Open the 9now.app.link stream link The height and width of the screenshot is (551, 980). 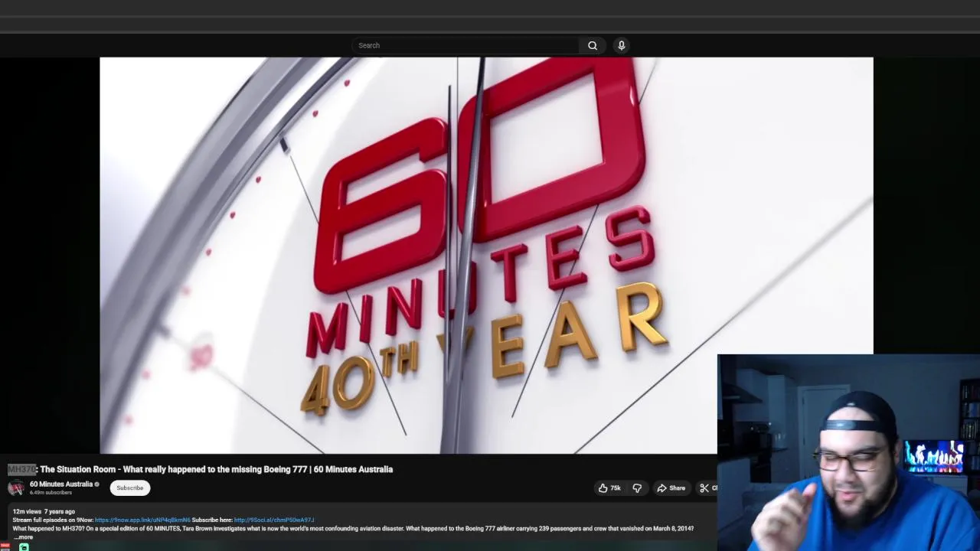point(142,520)
